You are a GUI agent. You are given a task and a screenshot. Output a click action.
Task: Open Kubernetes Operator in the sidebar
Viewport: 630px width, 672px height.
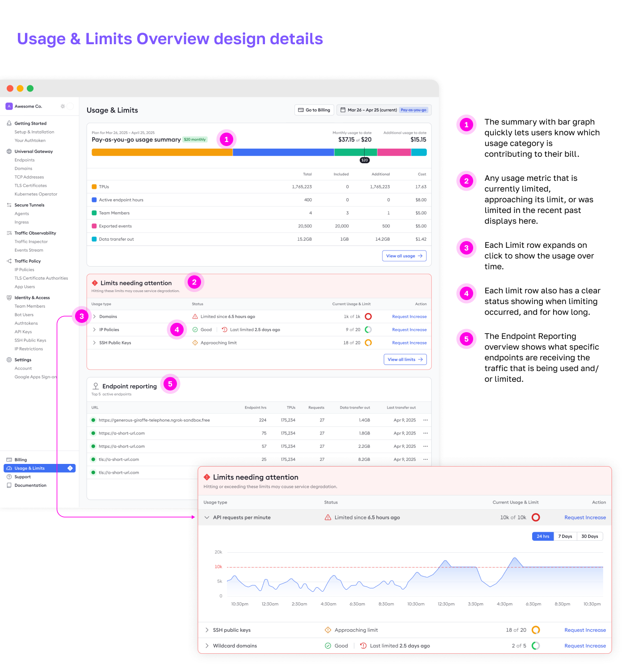[x=36, y=194]
